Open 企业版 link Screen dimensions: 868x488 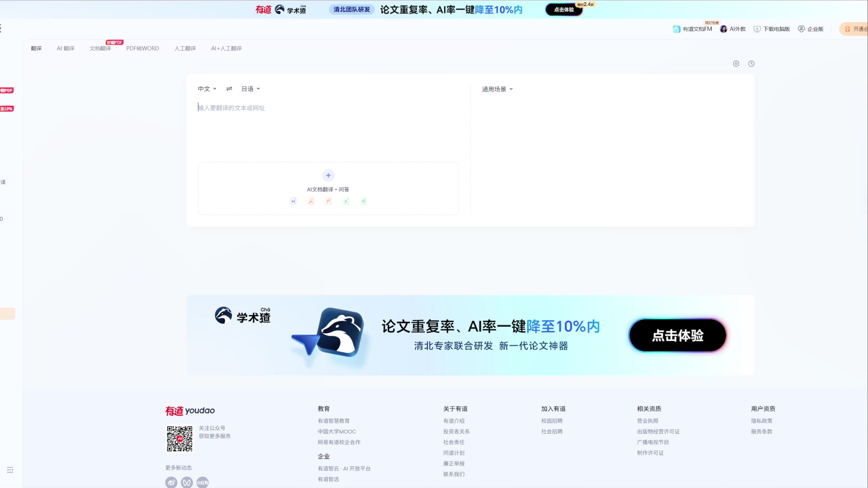click(x=815, y=29)
